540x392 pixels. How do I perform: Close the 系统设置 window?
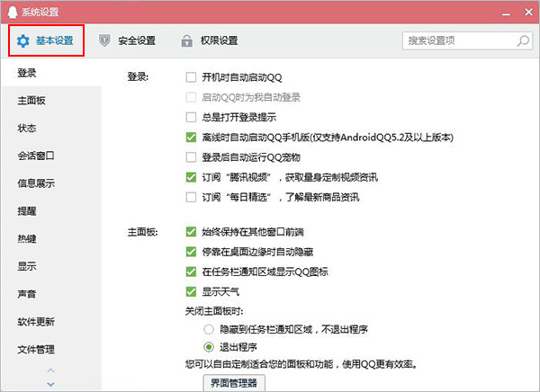pos(528,12)
